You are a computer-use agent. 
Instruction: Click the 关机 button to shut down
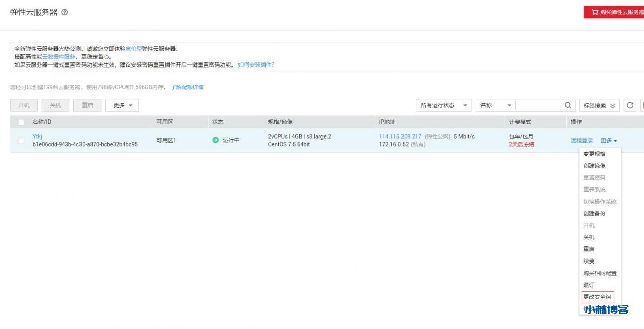click(55, 105)
